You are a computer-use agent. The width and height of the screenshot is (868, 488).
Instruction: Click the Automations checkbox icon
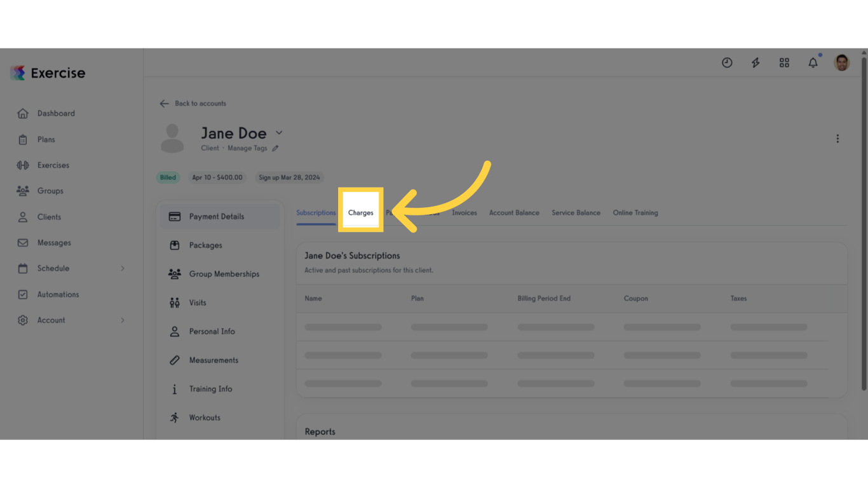(23, 295)
